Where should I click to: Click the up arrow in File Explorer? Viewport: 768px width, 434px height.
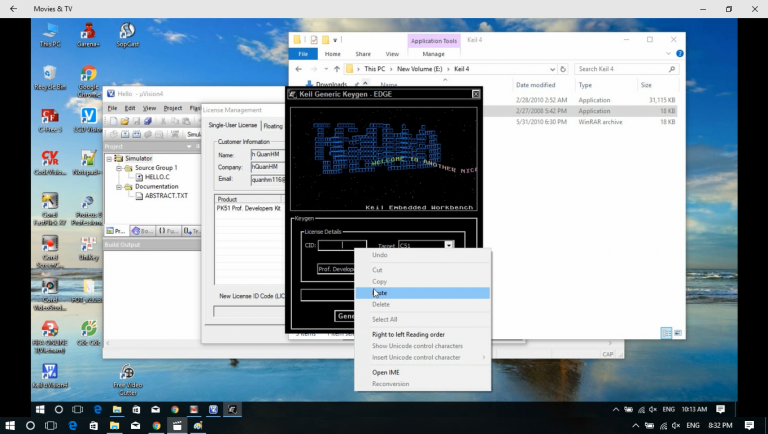(x=338, y=69)
